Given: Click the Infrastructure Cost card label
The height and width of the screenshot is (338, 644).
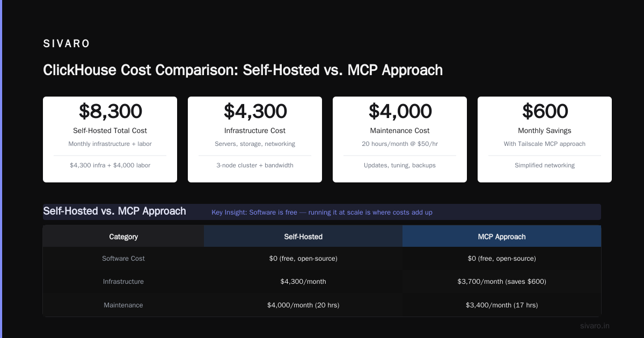Looking at the screenshot, I should pyautogui.click(x=255, y=130).
